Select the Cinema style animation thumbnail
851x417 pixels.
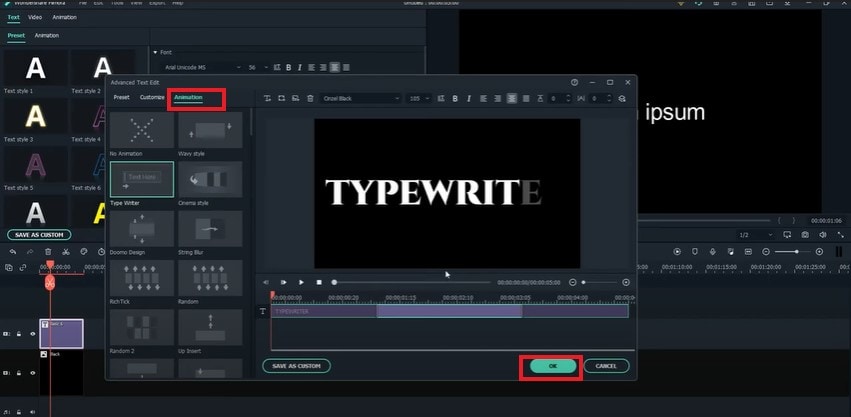(210, 179)
